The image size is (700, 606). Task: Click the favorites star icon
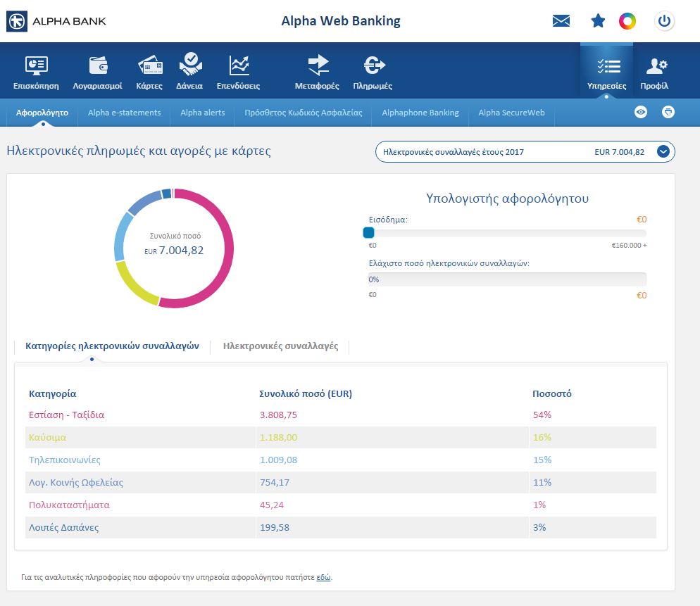point(598,20)
